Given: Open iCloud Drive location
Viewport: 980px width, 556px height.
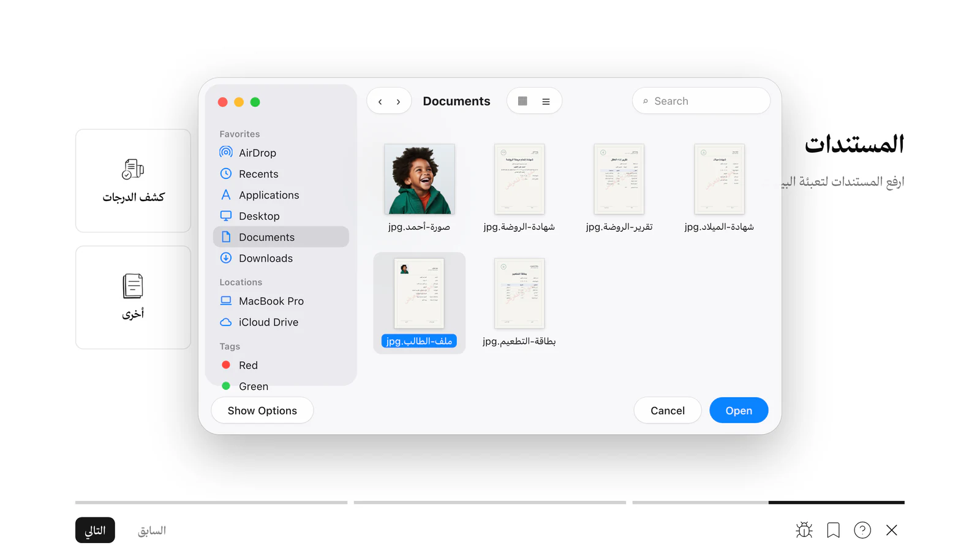Looking at the screenshot, I should [x=281, y=322].
